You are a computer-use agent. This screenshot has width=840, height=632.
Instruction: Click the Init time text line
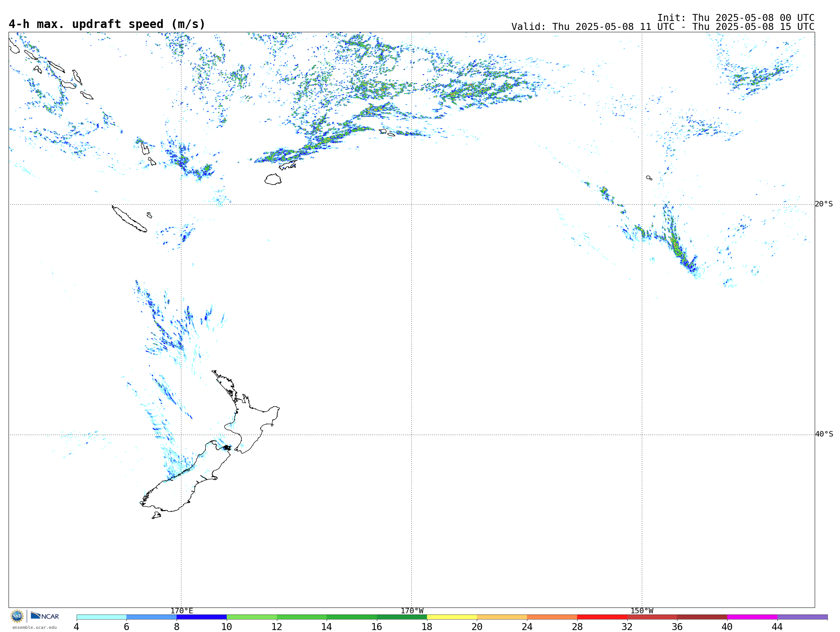point(736,18)
